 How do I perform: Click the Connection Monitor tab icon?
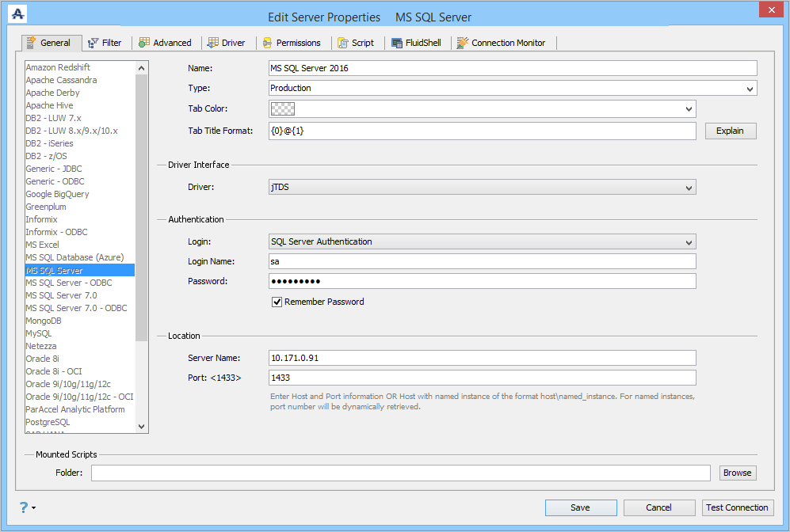click(463, 43)
